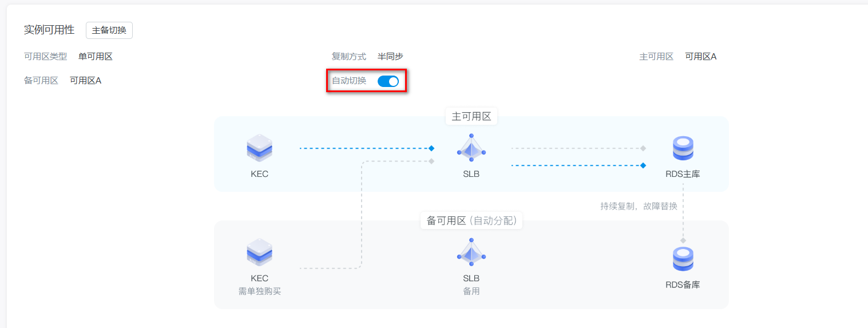Screen dimensions: 868x328
Task: Toggle the 自动切换 switch off
Action: point(388,81)
